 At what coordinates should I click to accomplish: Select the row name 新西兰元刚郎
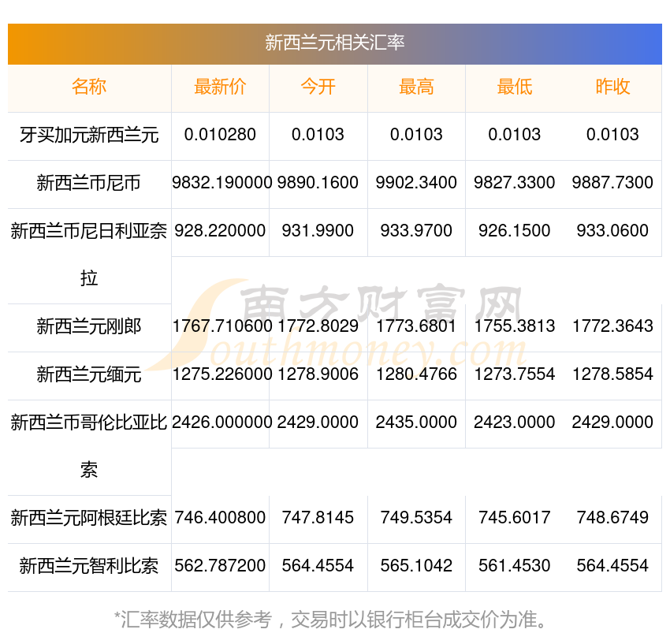(89, 326)
